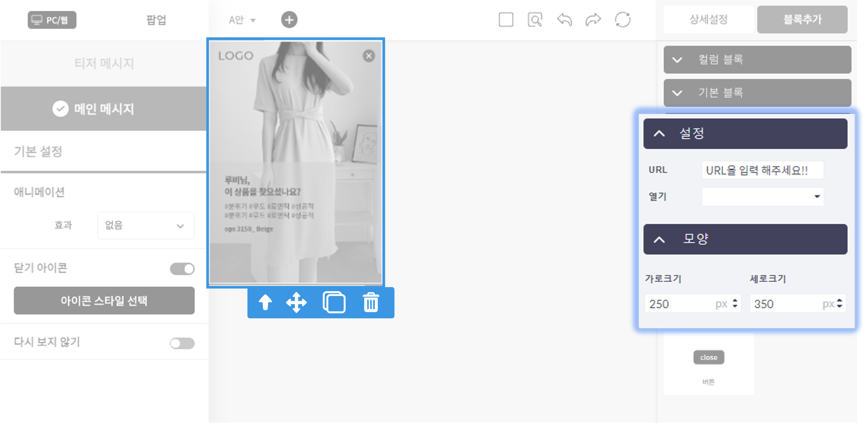Image resolution: width=868 pixels, height=423 pixels.
Task: Enable the 다시 보지 않기 switch
Action: (x=182, y=343)
